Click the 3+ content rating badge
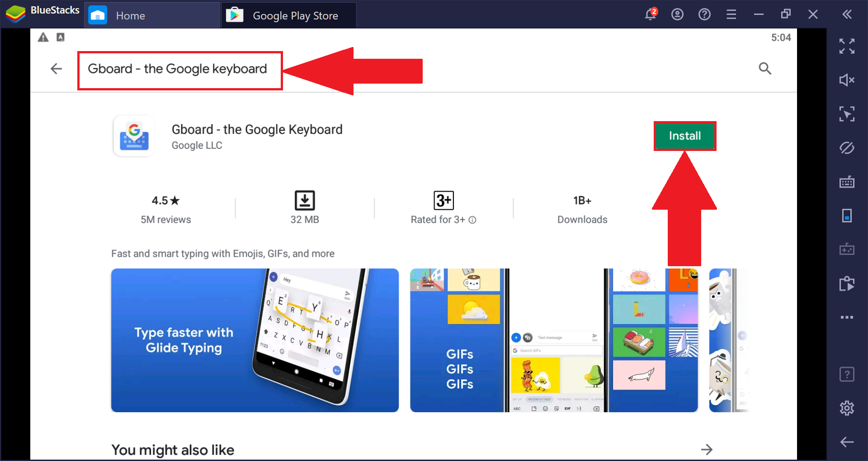The width and height of the screenshot is (868, 461). [x=443, y=201]
